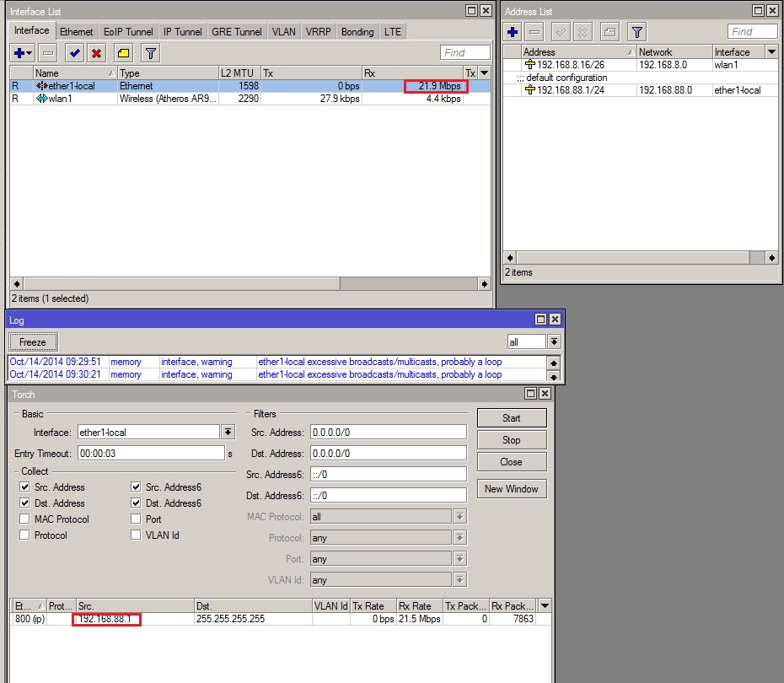Maximize the Torch window

coord(530,394)
